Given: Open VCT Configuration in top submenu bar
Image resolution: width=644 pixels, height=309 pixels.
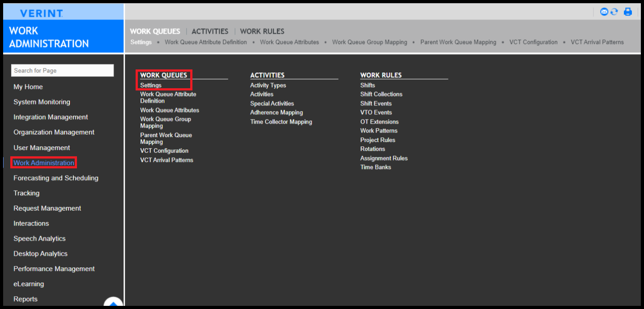Looking at the screenshot, I should coord(533,42).
